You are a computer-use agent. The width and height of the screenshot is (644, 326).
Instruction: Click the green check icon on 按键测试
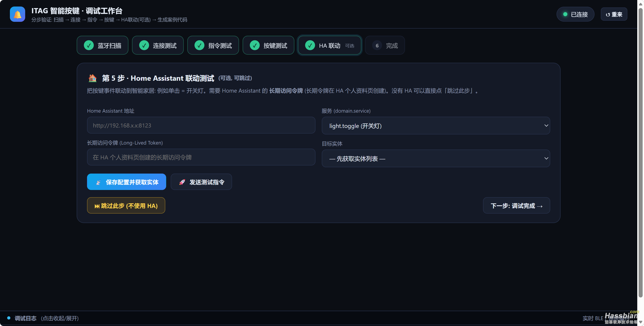255,45
